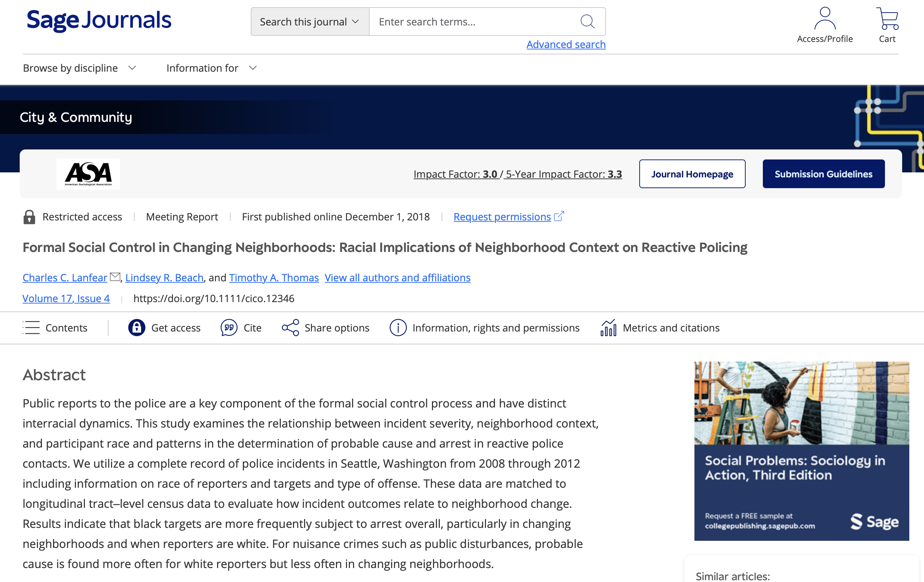Click the Social Problems book advertisement image
Screen dimensions: 924x582
[801, 451]
